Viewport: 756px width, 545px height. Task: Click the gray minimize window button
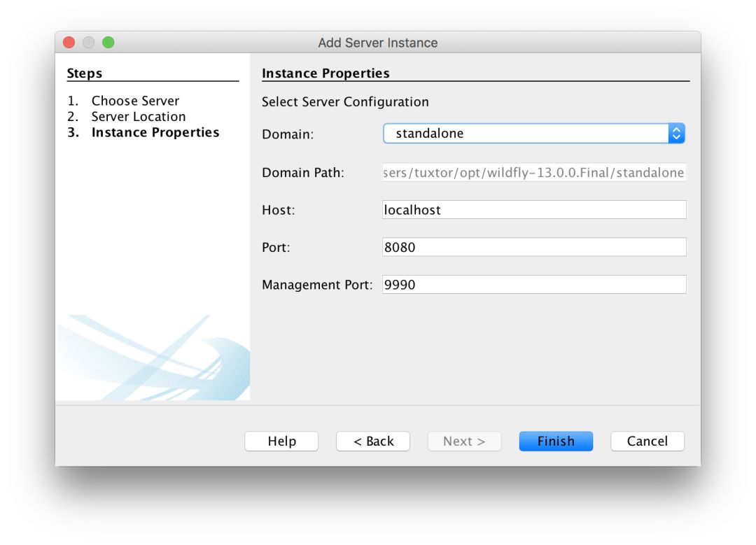[89, 43]
